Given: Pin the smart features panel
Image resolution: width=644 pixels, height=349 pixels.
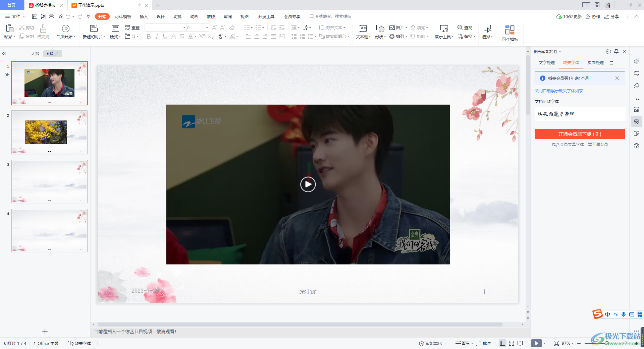Looking at the screenshot, I should (616, 51).
